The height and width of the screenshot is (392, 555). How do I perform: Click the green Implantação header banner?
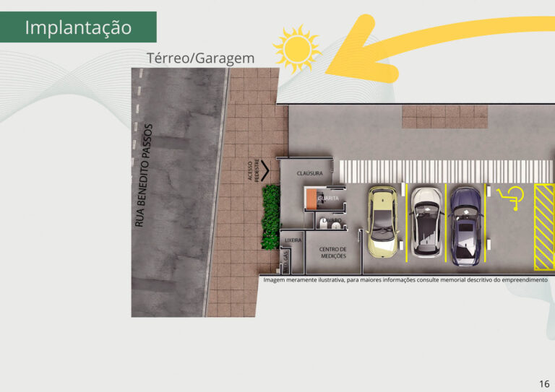pyautogui.click(x=78, y=27)
